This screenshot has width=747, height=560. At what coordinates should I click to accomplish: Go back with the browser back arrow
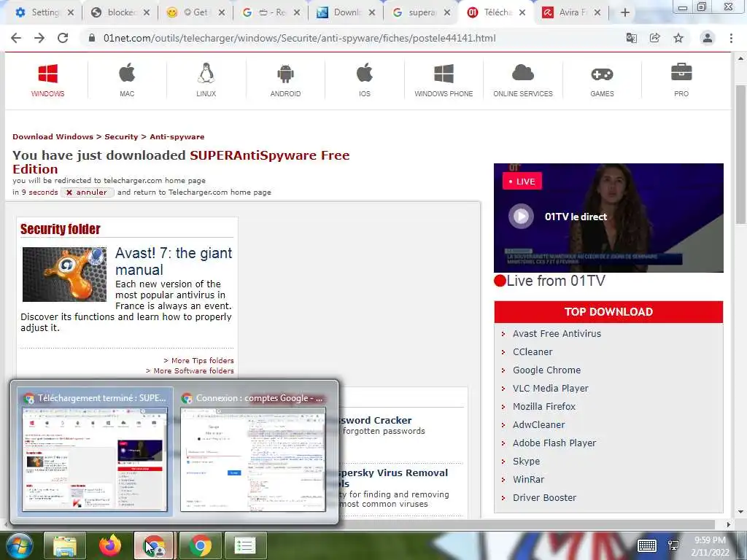pyautogui.click(x=16, y=38)
